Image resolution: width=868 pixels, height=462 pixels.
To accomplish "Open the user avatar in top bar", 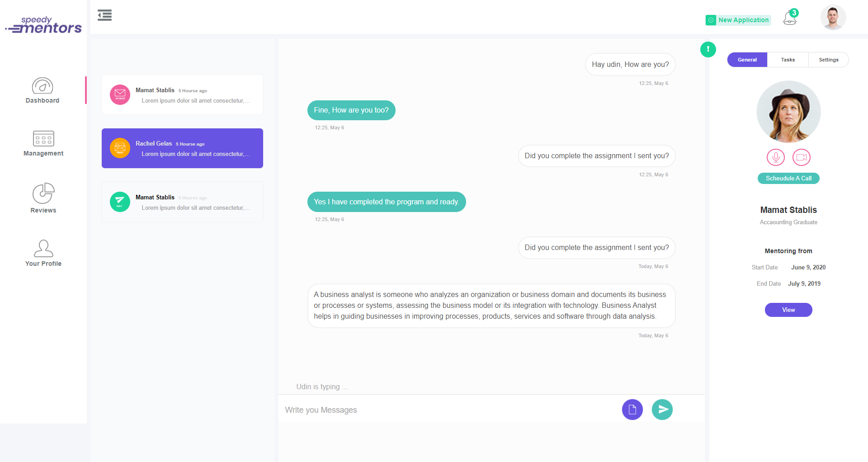I will pyautogui.click(x=833, y=18).
